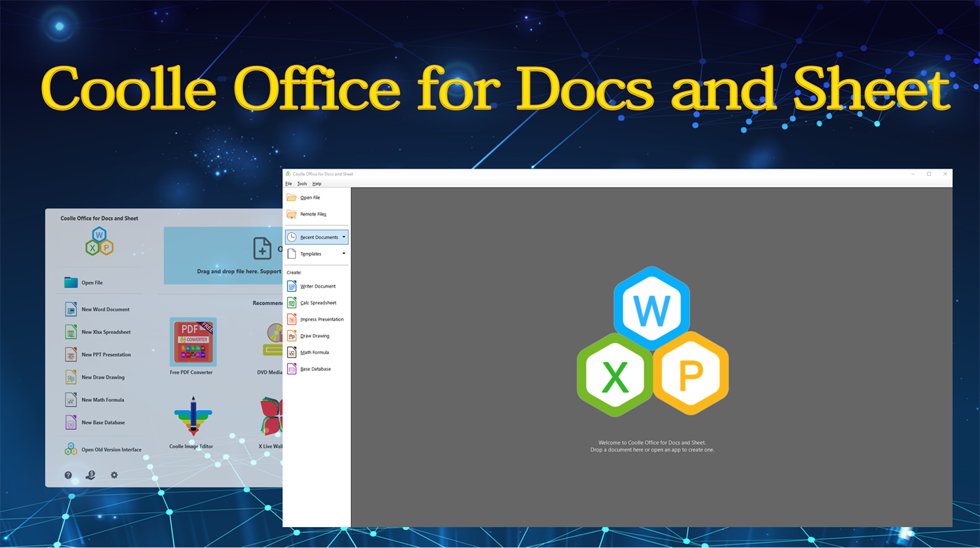Viewport: 980px width, 548px height.
Task: Open the X Live Wall thumbnail
Action: coord(272,417)
